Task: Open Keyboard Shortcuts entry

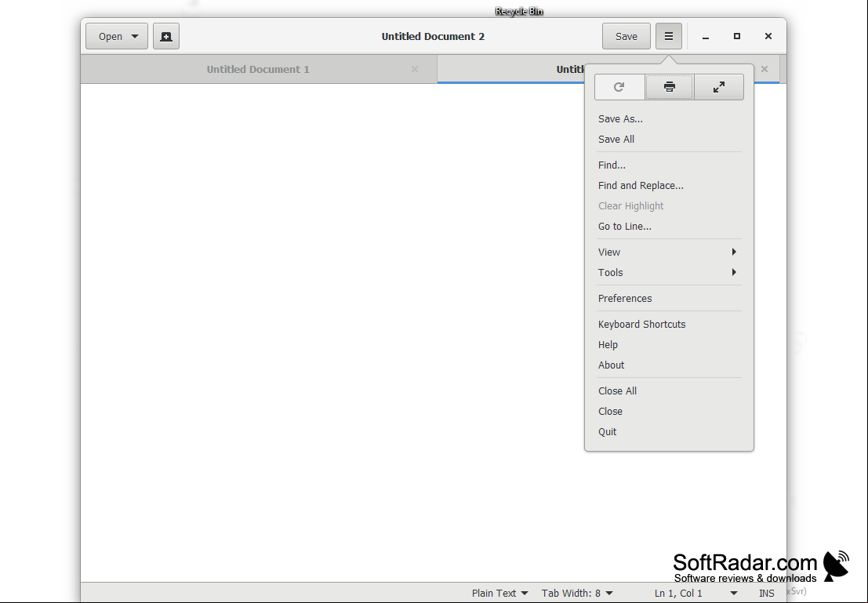Action: coord(670,325)
